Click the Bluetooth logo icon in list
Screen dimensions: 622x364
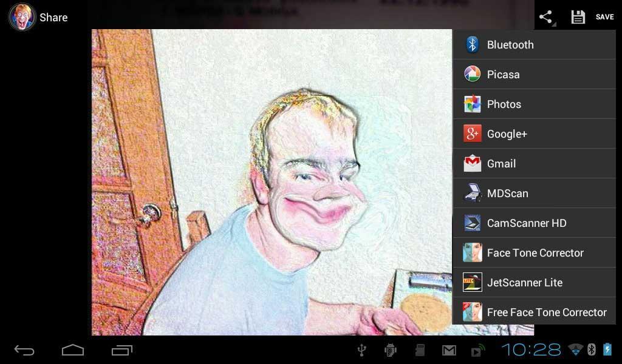pyautogui.click(x=472, y=44)
